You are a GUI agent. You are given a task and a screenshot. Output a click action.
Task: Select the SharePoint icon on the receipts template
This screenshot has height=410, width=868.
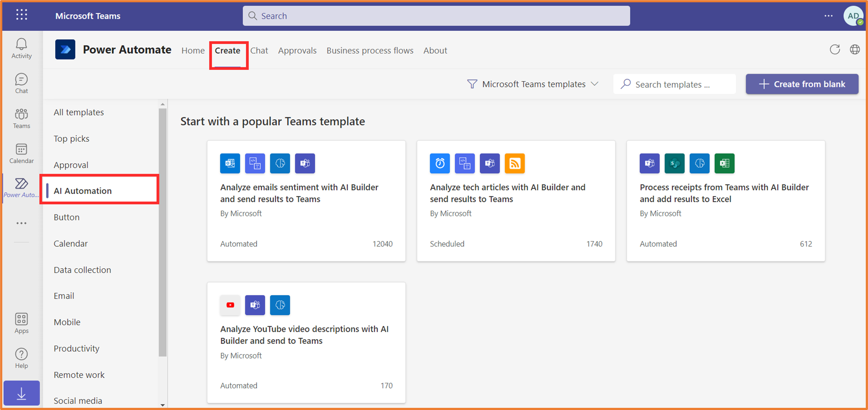pyautogui.click(x=674, y=163)
